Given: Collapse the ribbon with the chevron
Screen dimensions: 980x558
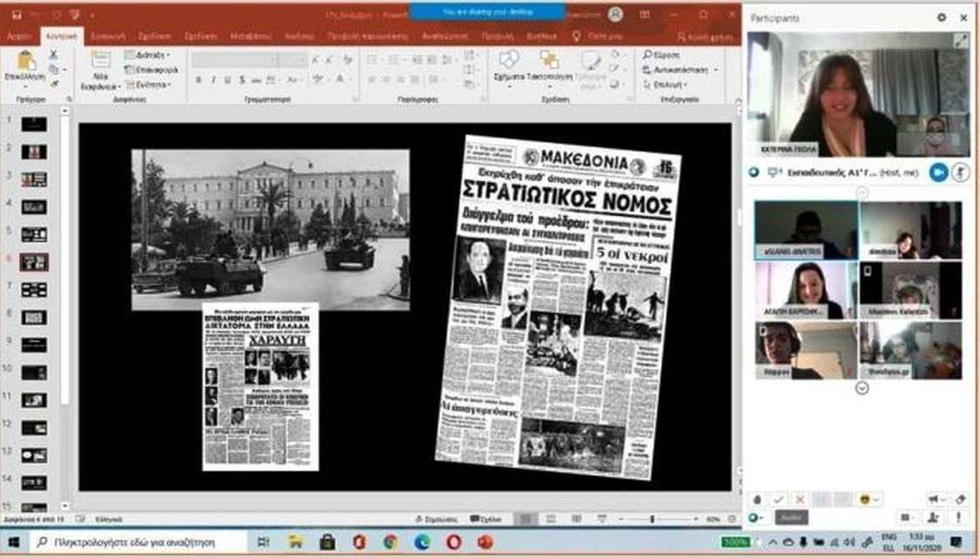Looking at the screenshot, I should click(x=738, y=100).
